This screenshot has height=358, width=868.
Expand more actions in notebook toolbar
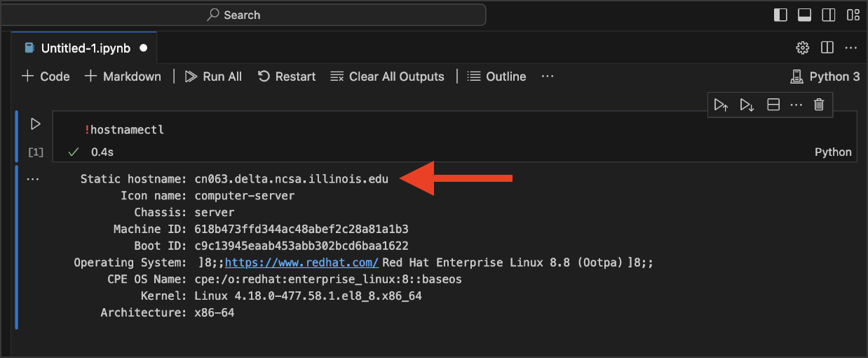click(548, 77)
